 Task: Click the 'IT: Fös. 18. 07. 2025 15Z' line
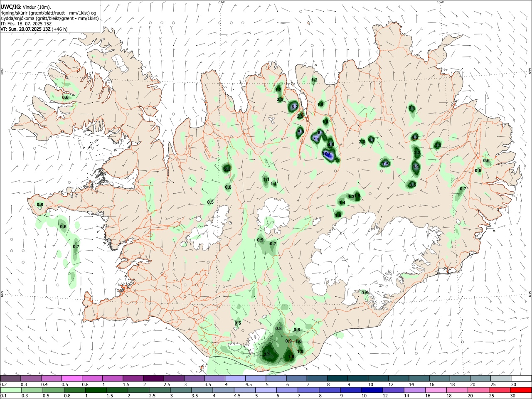coord(26,24)
